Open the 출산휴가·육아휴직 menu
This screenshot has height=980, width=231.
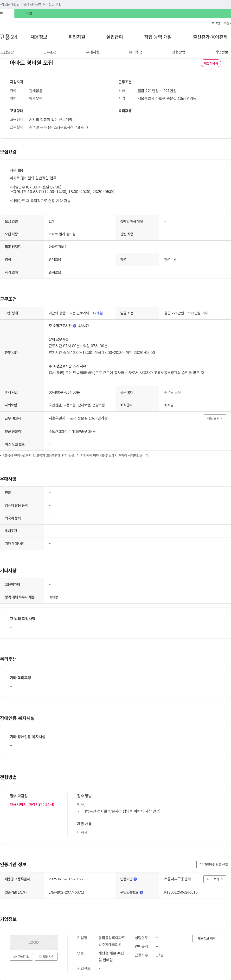coord(210,37)
